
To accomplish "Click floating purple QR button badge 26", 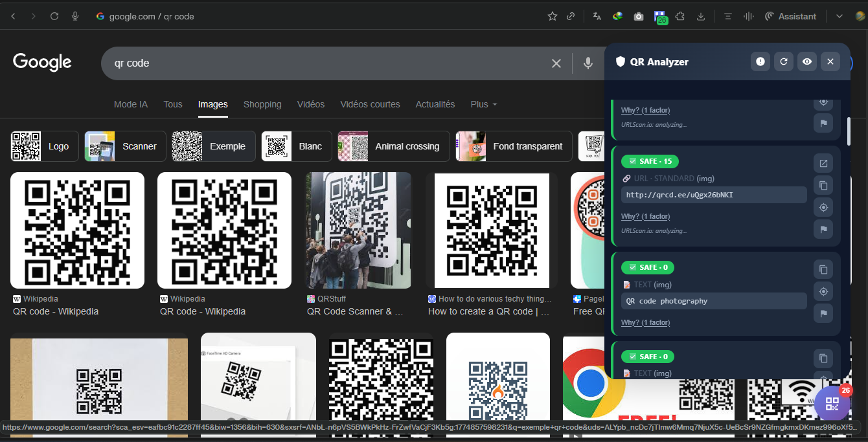I will point(832,404).
